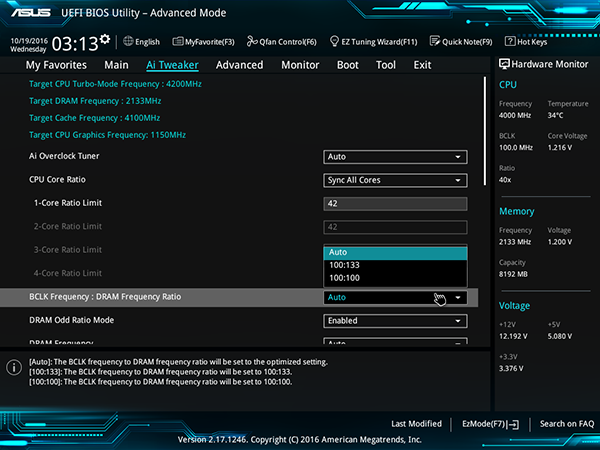Open the DRAM Odd Ratio Mode dropdown
Viewport: 600px width, 450px height.
click(x=395, y=321)
